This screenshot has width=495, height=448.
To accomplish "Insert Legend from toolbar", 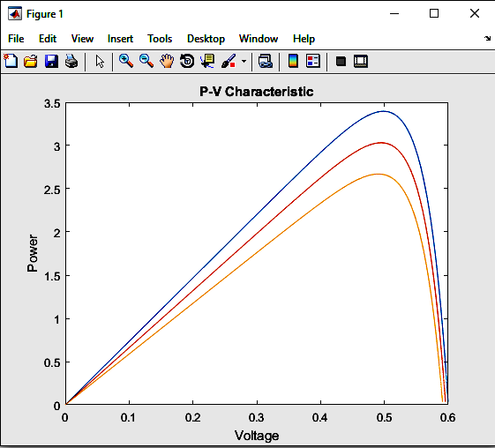I will (x=313, y=61).
